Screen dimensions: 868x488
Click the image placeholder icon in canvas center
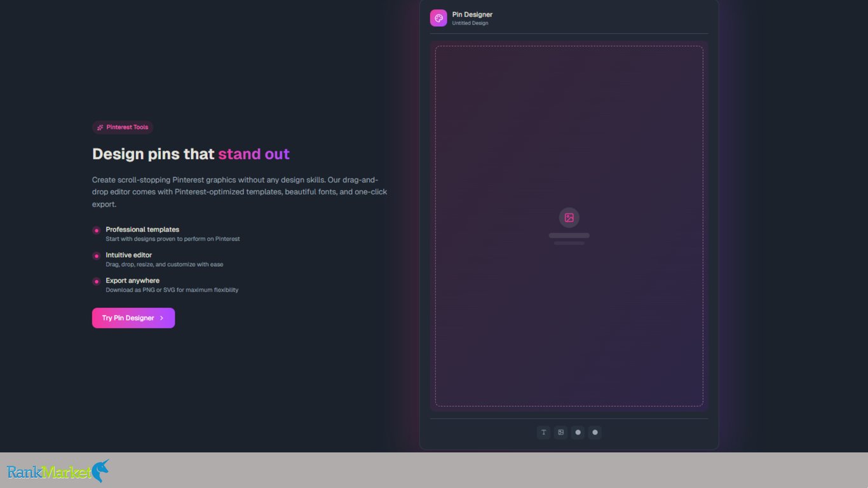[x=569, y=217]
